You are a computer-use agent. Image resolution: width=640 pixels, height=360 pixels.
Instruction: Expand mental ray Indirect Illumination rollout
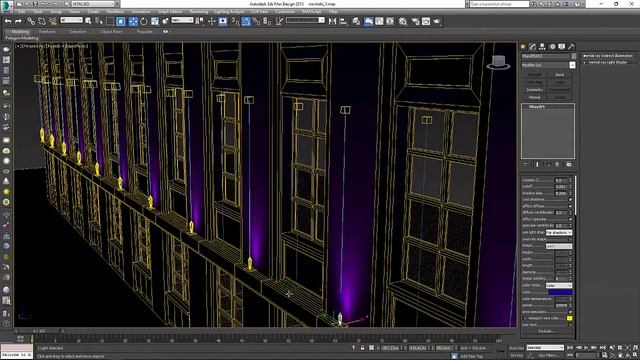tap(608, 56)
